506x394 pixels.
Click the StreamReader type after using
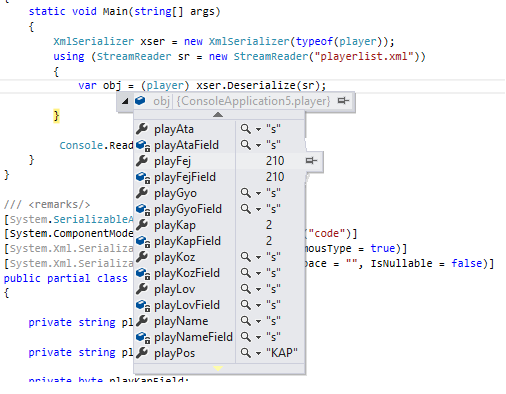(134, 56)
